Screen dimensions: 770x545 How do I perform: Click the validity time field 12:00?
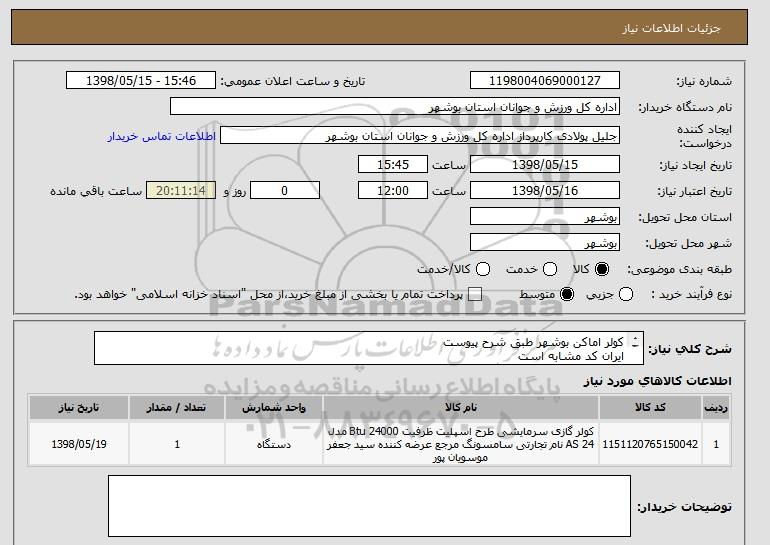[x=393, y=191]
